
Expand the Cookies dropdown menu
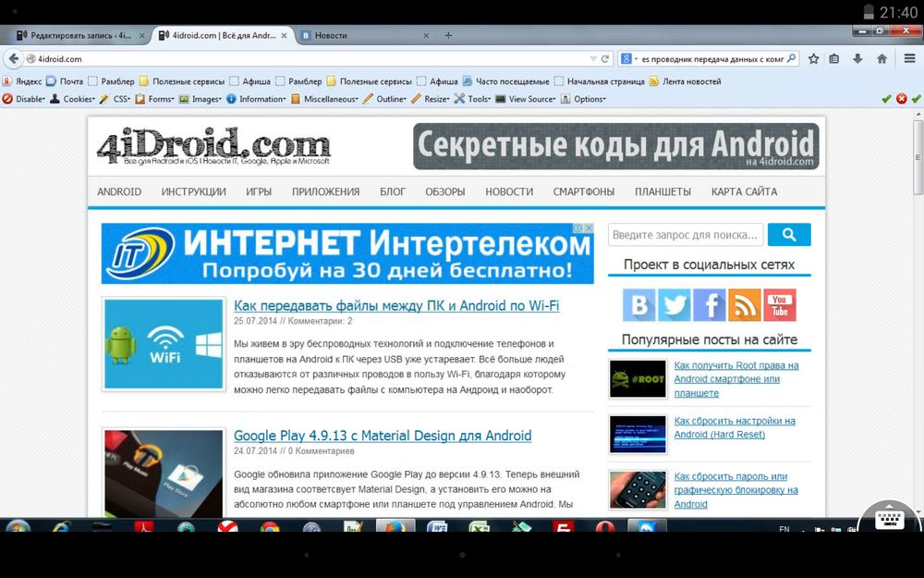point(74,99)
